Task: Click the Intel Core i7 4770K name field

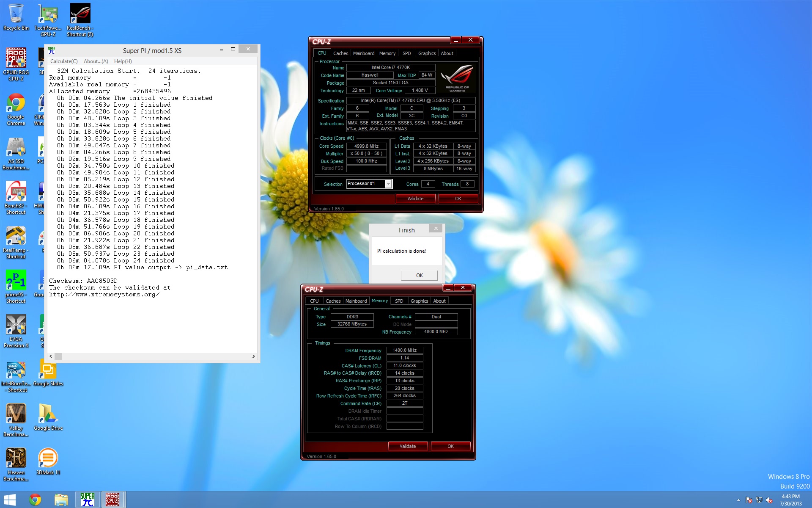Action: coord(390,67)
